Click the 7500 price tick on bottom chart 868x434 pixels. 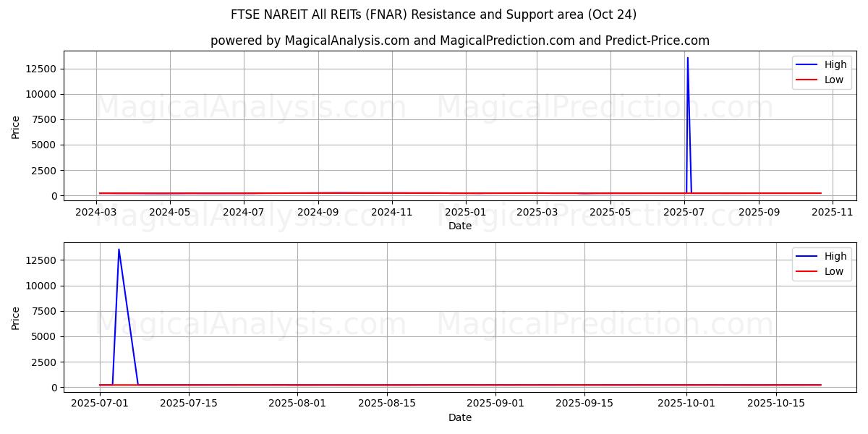[45, 311]
